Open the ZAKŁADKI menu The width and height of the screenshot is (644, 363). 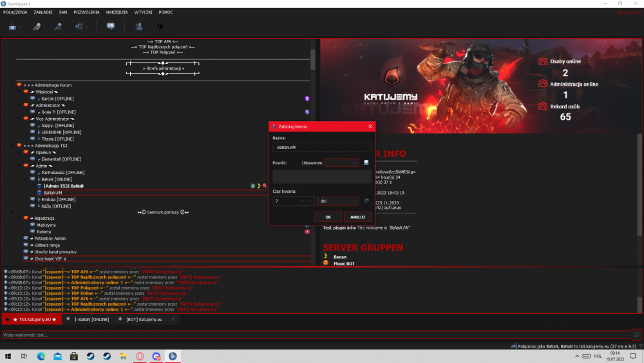(x=43, y=12)
